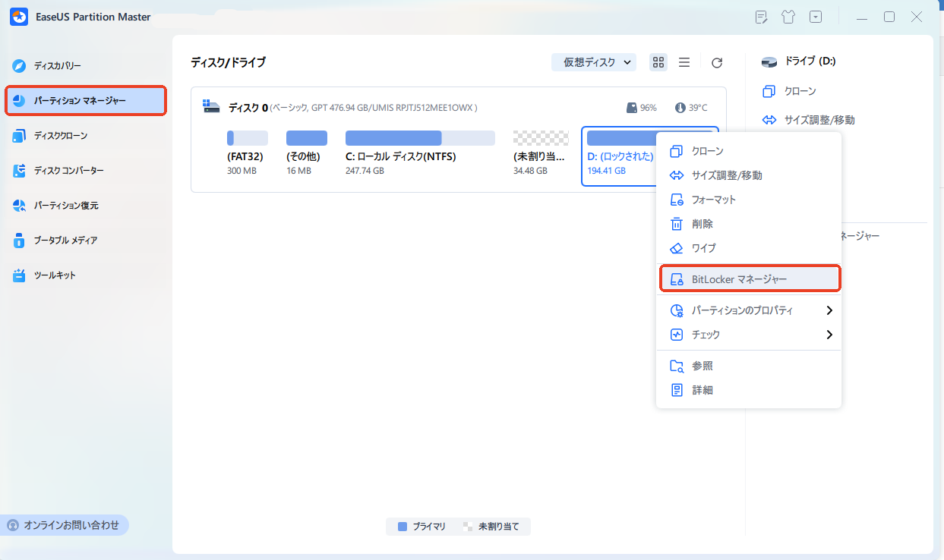Choose ワイプ in the context menu
944x560 pixels.
coord(749,248)
